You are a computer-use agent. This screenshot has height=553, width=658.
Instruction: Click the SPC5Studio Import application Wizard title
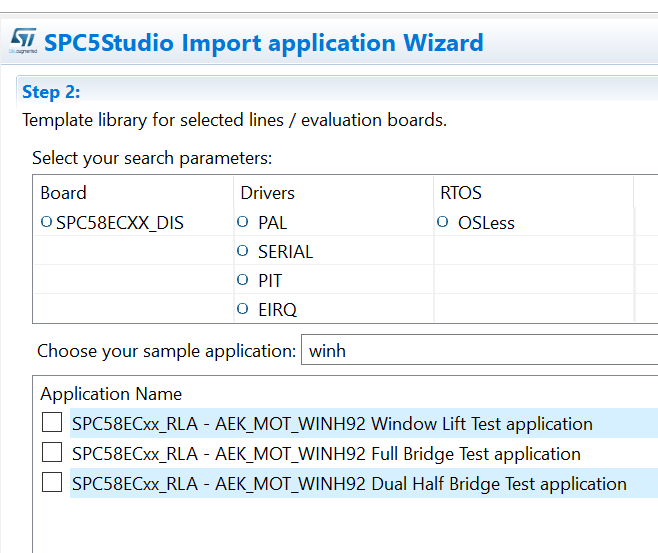tap(265, 43)
